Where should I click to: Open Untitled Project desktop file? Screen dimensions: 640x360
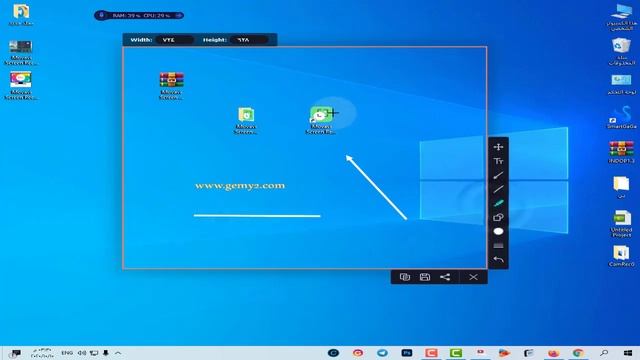[621, 223]
